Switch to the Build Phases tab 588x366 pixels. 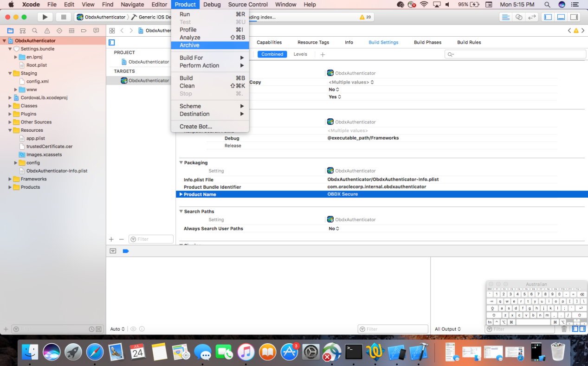click(x=427, y=42)
